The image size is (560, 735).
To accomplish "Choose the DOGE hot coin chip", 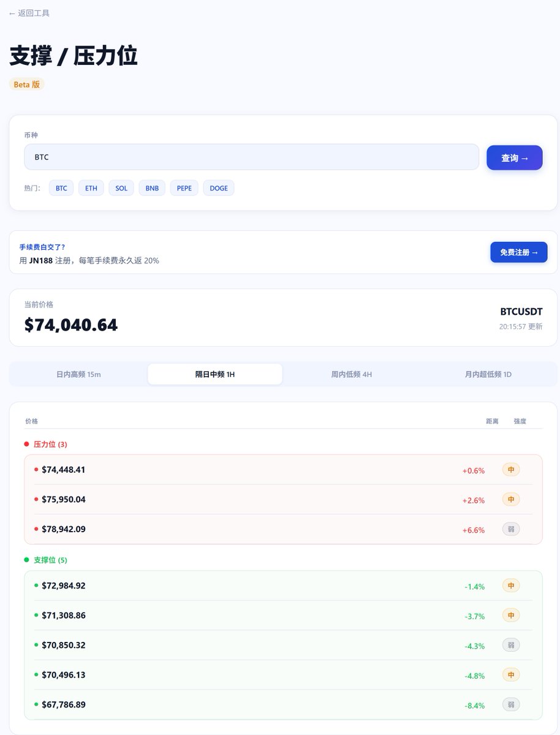I will pos(219,188).
